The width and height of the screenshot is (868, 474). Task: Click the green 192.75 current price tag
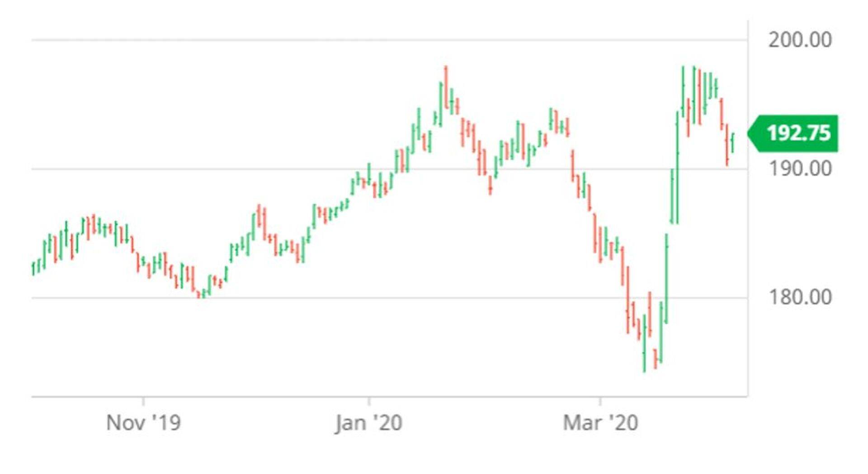(x=798, y=133)
